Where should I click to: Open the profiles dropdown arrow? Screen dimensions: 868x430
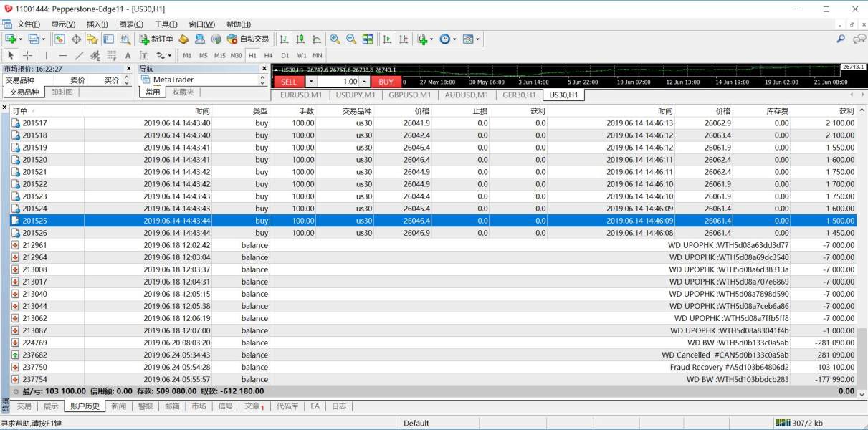(43, 39)
